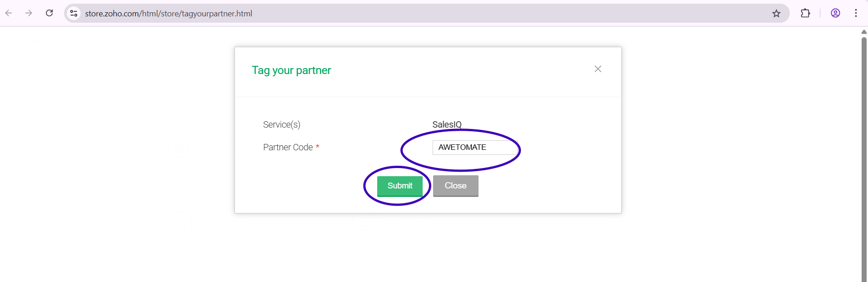
Task: Reload the page with the refresh icon
Action: coord(49,13)
